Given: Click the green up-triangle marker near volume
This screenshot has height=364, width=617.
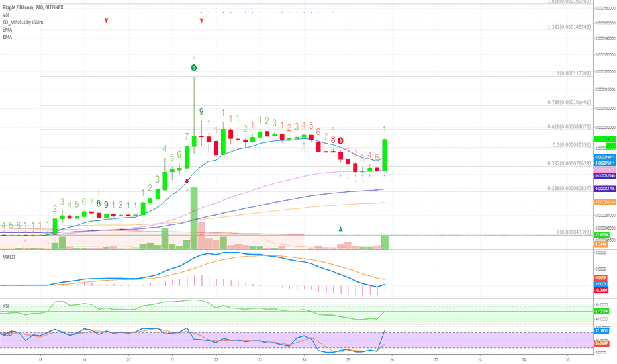Looking at the screenshot, I should tap(341, 229).
